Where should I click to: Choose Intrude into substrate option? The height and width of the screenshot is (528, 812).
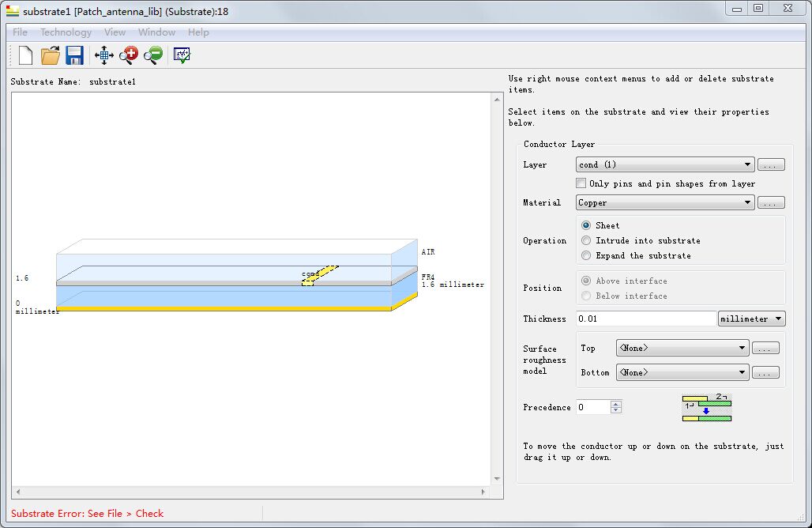pos(585,240)
